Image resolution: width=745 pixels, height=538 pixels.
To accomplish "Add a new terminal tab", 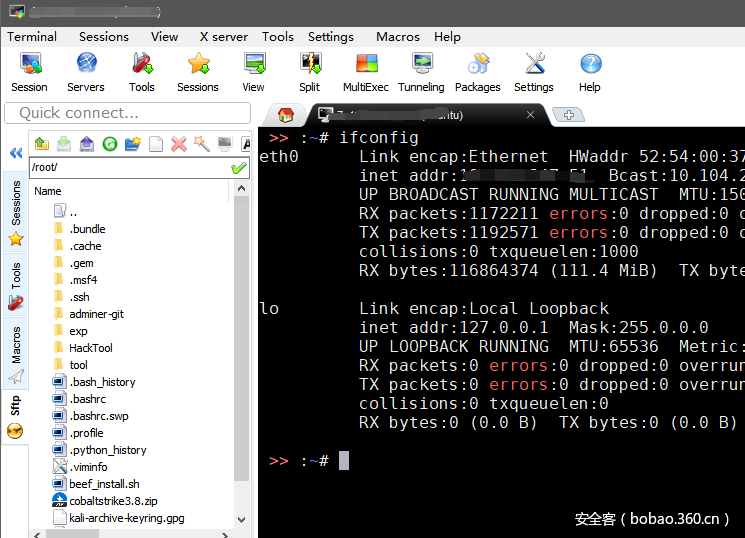I will (568, 115).
